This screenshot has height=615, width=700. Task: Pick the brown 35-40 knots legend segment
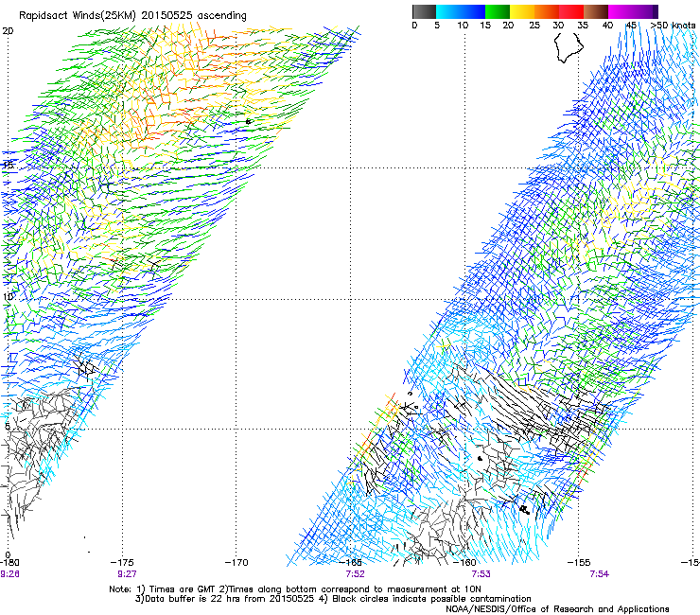click(x=596, y=11)
